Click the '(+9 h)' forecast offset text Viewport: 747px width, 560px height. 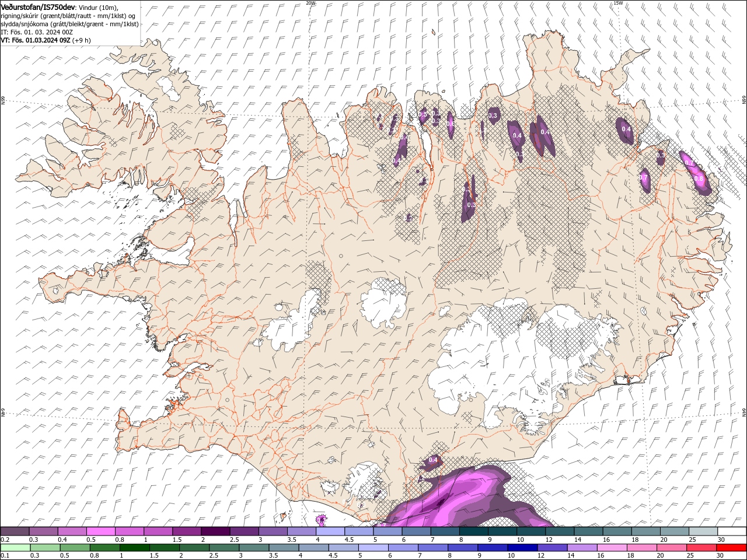[x=82, y=40]
